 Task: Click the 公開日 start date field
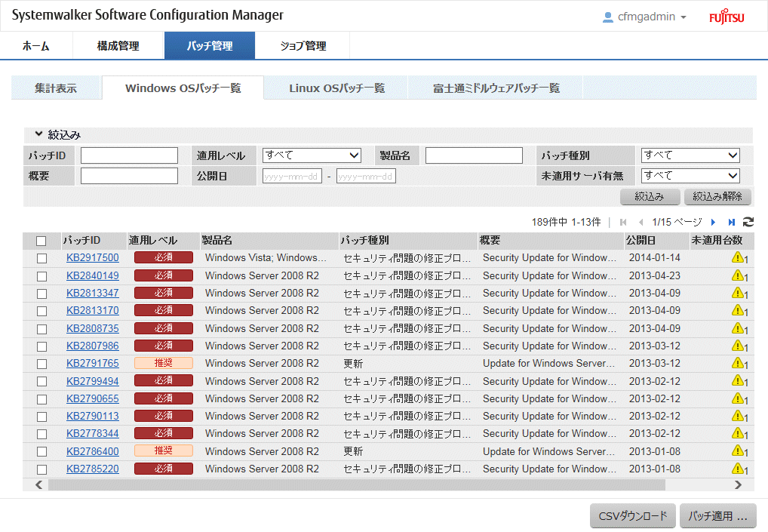click(292, 176)
